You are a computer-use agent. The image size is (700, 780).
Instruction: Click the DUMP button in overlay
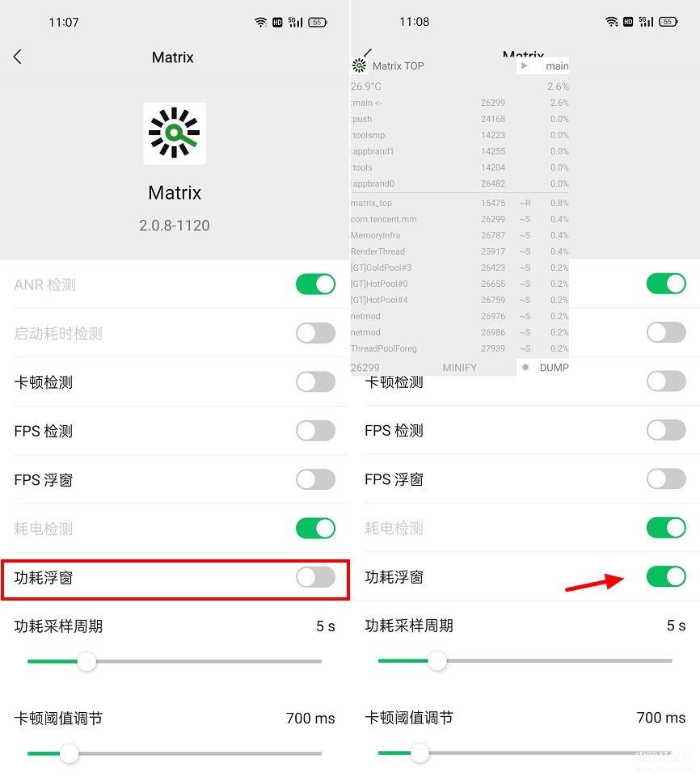click(x=554, y=368)
